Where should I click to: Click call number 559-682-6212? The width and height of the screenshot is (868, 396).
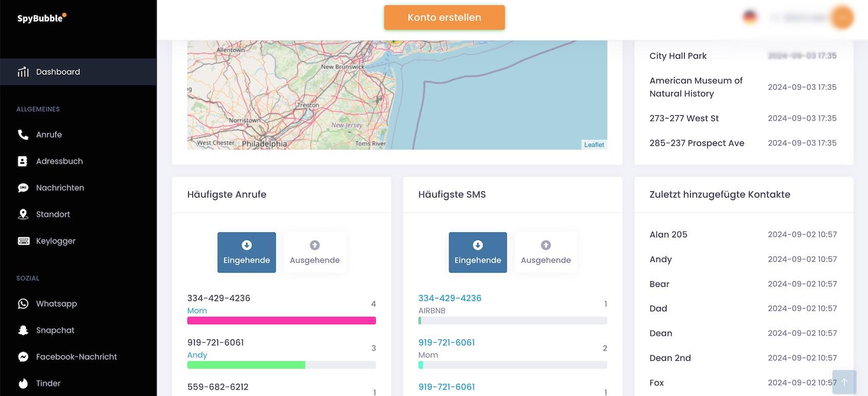(218, 387)
